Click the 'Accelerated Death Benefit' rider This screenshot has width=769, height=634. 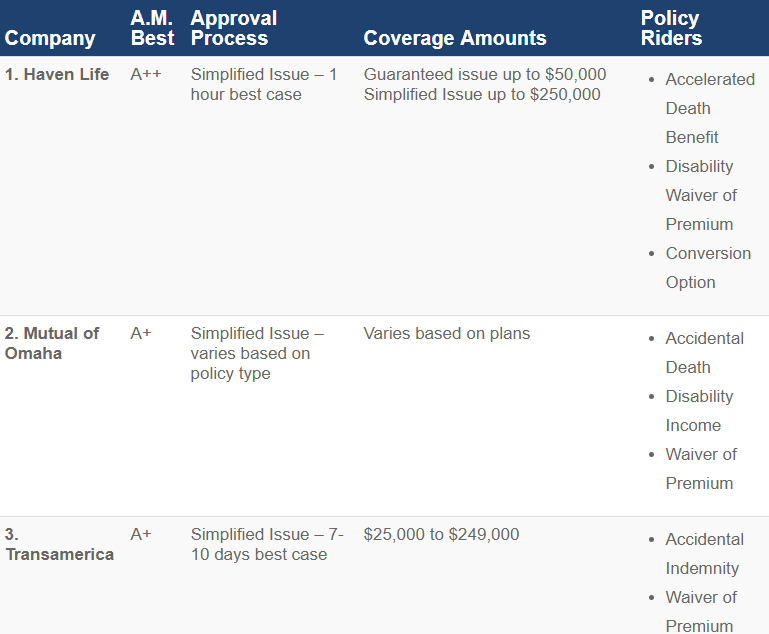coord(710,108)
